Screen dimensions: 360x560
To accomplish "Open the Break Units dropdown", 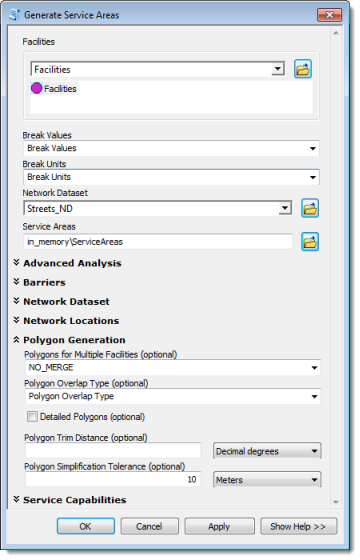I will click(313, 178).
